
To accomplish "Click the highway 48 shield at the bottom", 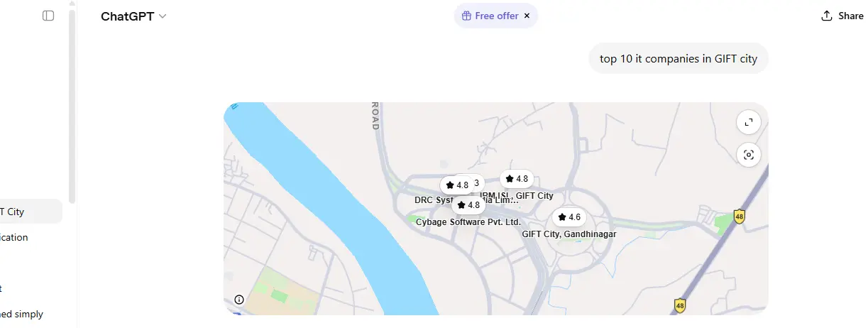I will 680,305.
